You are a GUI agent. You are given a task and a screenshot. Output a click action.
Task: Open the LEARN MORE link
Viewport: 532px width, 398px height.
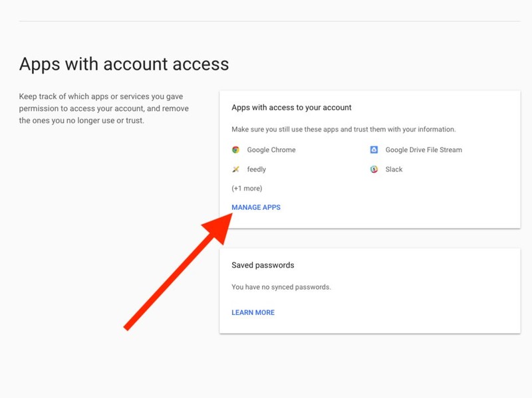pyautogui.click(x=253, y=312)
